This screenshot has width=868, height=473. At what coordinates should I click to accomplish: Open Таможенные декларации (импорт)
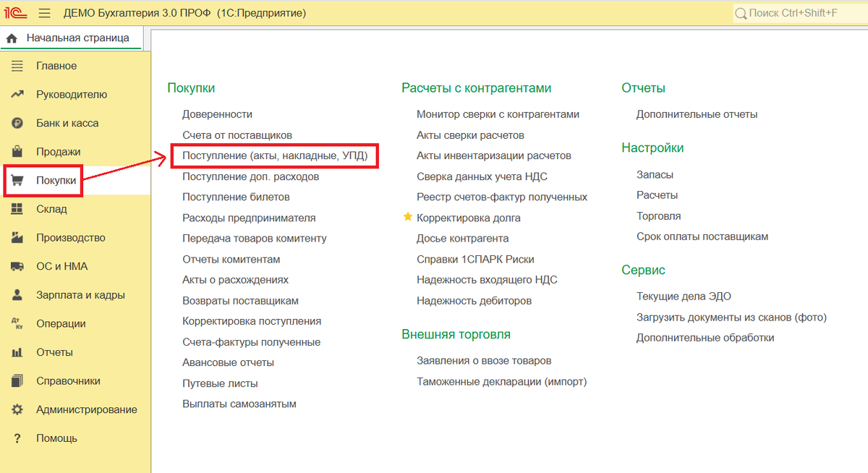click(501, 382)
